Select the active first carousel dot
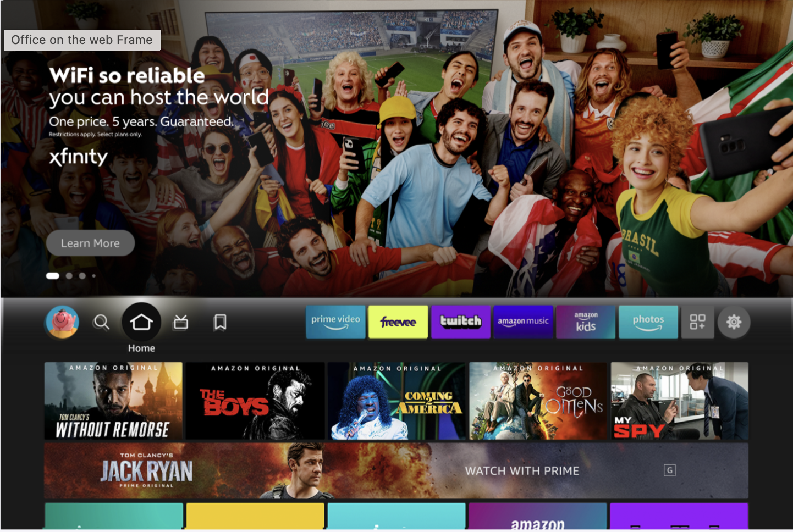The image size is (793, 532). pyautogui.click(x=53, y=276)
